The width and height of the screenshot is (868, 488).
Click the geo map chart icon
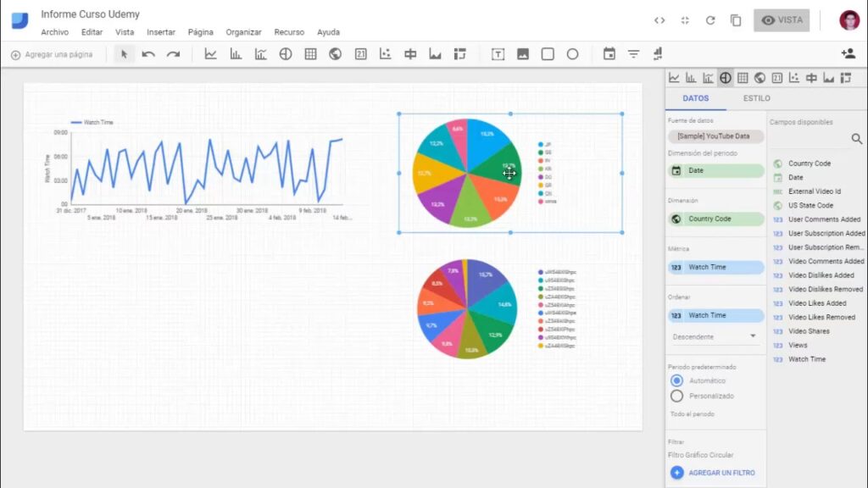point(335,54)
